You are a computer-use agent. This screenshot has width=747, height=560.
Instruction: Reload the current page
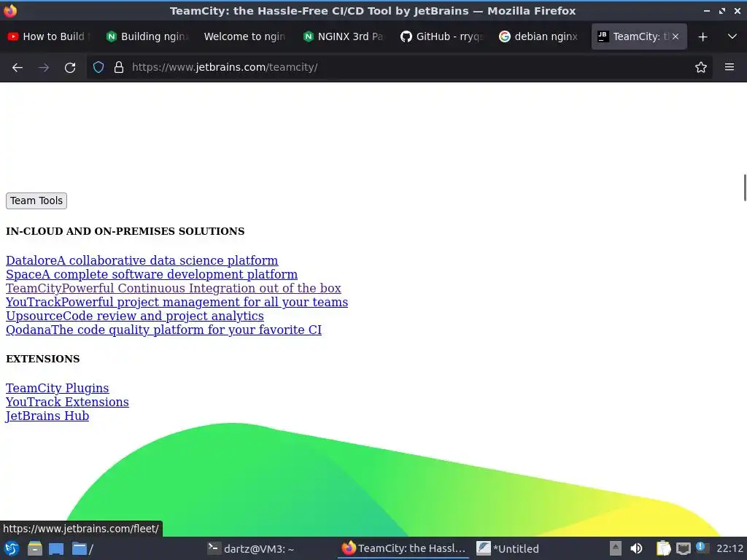pos(70,68)
